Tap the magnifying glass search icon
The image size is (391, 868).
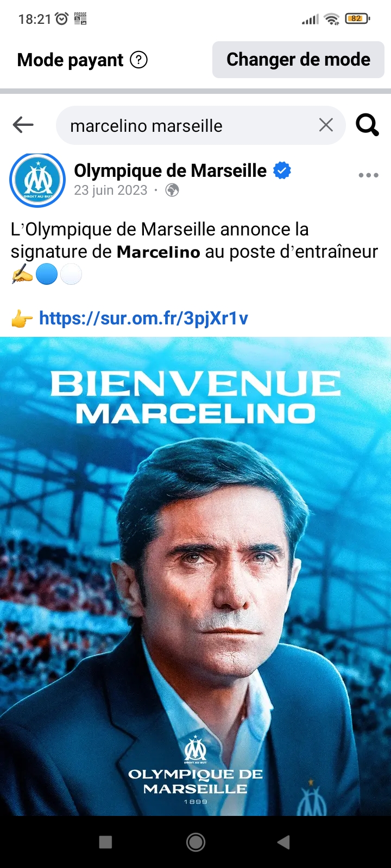367,125
